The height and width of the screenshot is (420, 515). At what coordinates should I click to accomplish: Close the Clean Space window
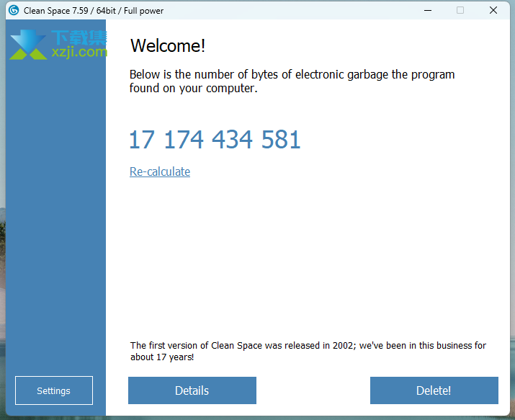tap(493, 10)
